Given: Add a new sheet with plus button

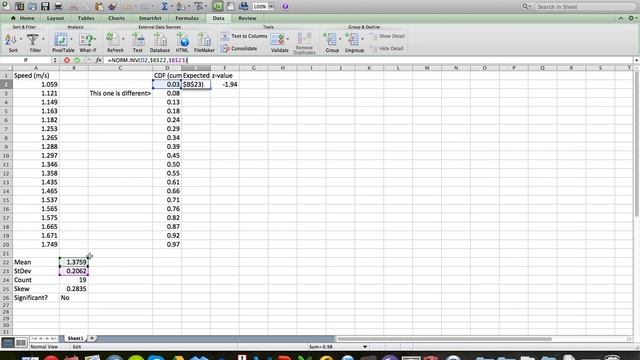Looking at the screenshot, I should (x=92, y=338).
